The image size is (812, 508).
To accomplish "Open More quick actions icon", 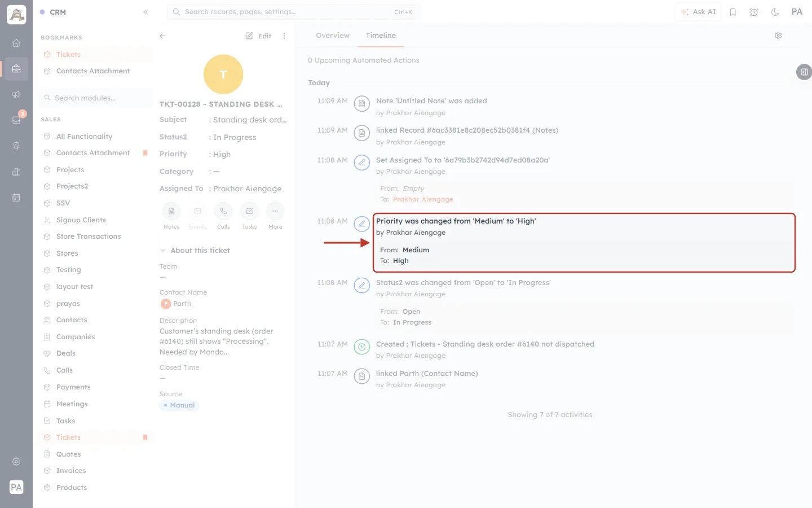I will coord(275,211).
